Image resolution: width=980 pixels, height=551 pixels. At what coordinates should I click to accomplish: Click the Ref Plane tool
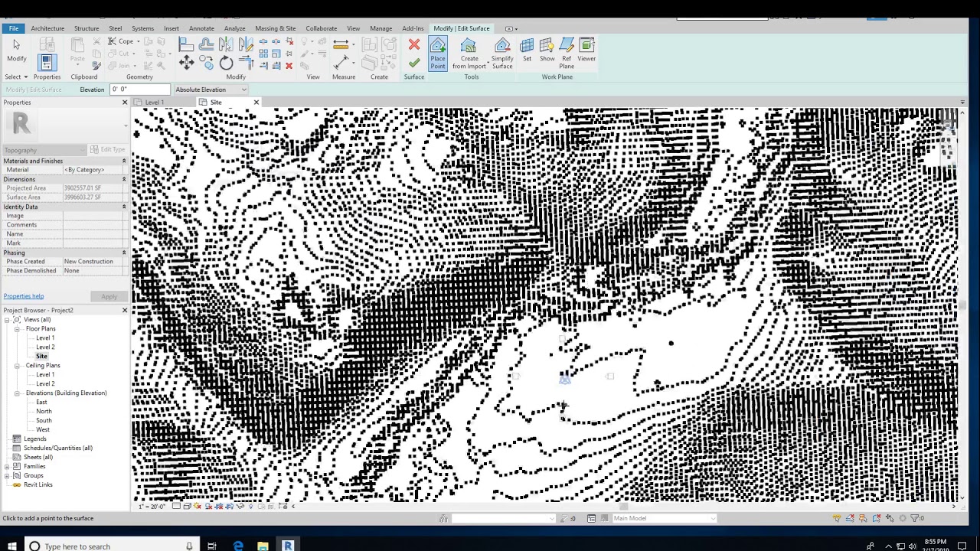(x=567, y=54)
